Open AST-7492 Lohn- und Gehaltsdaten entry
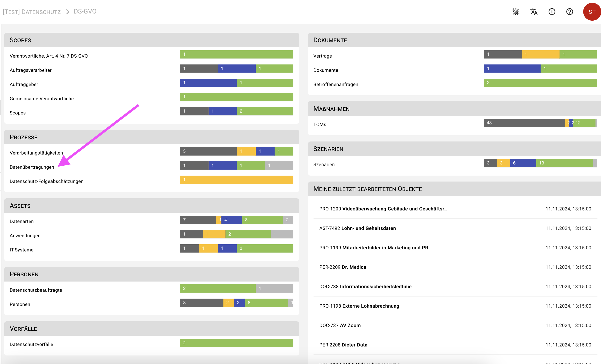Screen dimensions: 601x364 [x=357, y=228]
